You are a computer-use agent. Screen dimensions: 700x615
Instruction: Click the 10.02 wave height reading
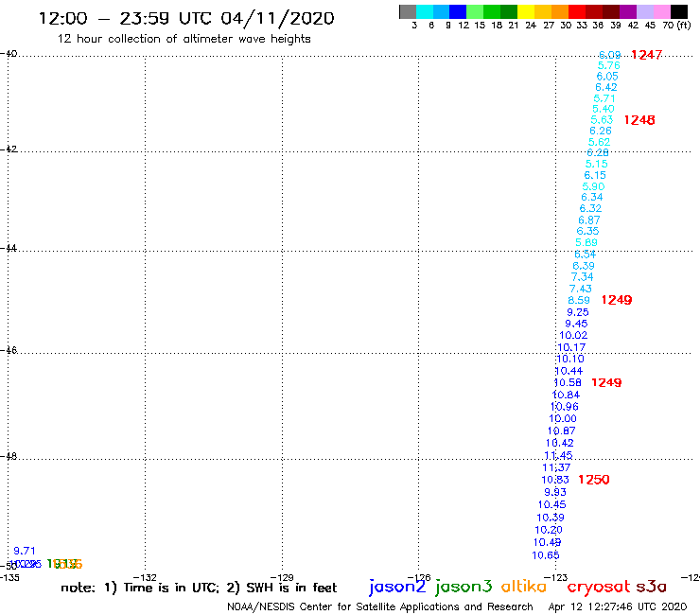(x=573, y=336)
